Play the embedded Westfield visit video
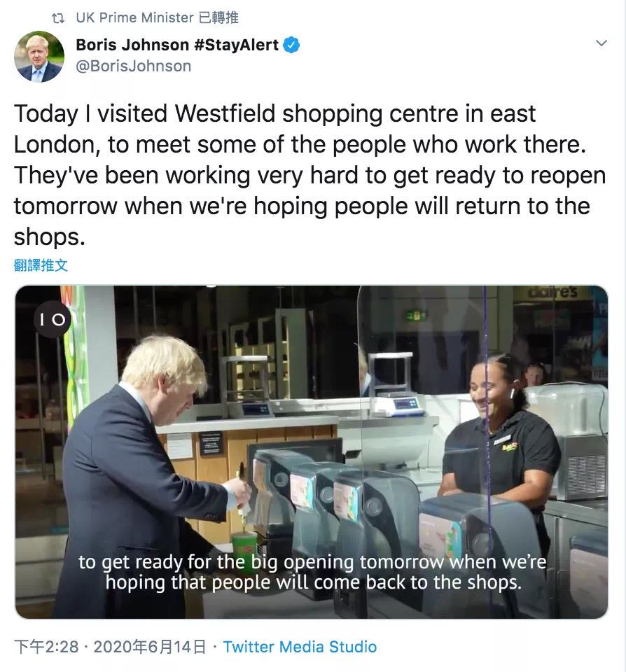Image resolution: width=626 pixels, height=672 pixels. point(312,452)
